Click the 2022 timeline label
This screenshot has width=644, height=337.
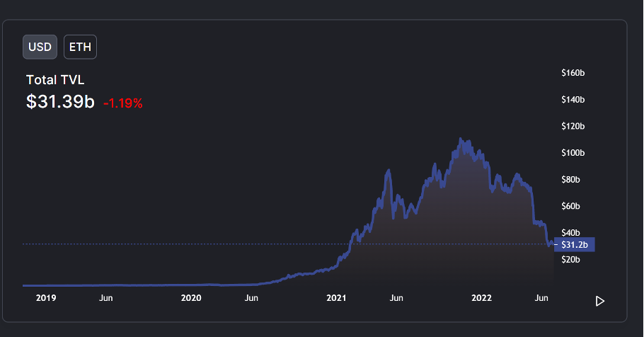click(x=481, y=298)
